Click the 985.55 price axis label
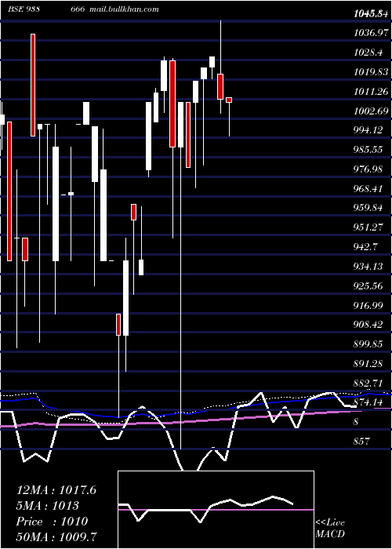This screenshot has width=392, height=549. [368, 150]
